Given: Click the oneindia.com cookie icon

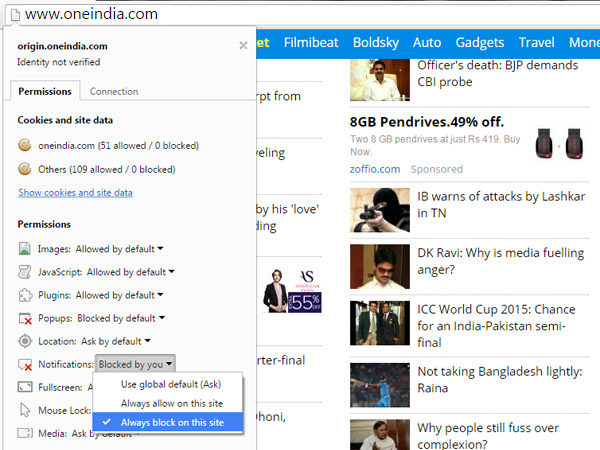Looking at the screenshot, I should click(x=25, y=145).
